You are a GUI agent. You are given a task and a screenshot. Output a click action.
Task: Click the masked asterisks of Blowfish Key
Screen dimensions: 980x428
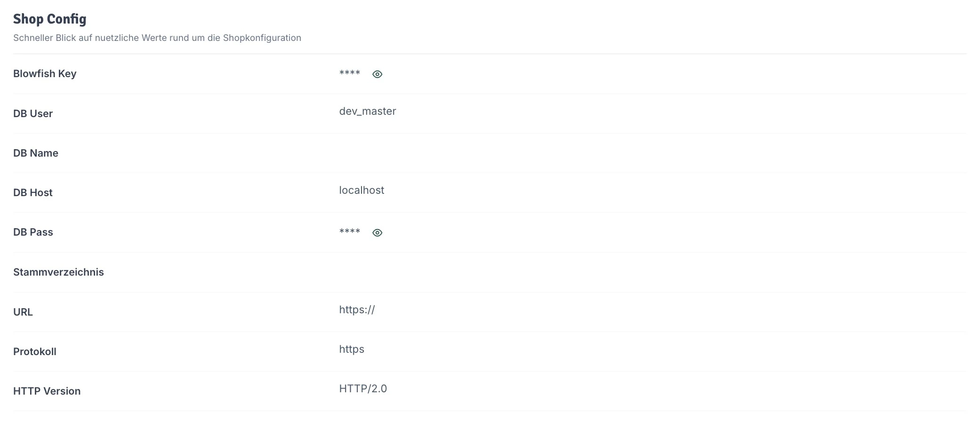(x=349, y=74)
